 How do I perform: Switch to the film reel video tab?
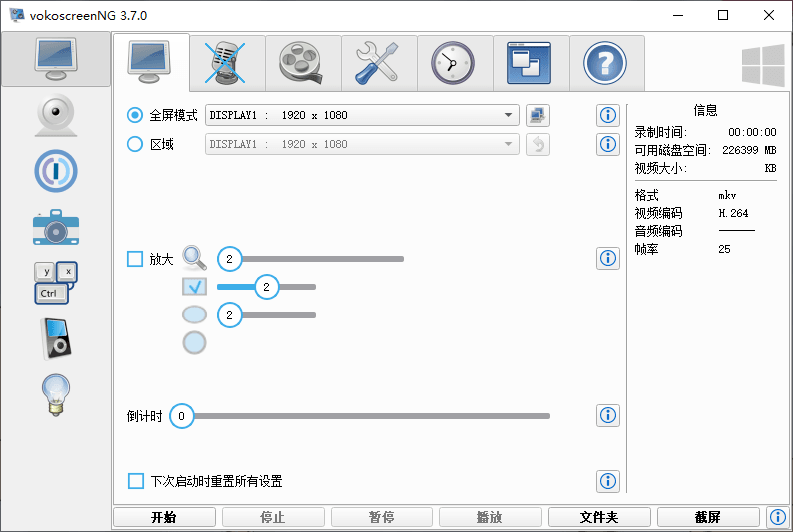click(303, 63)
